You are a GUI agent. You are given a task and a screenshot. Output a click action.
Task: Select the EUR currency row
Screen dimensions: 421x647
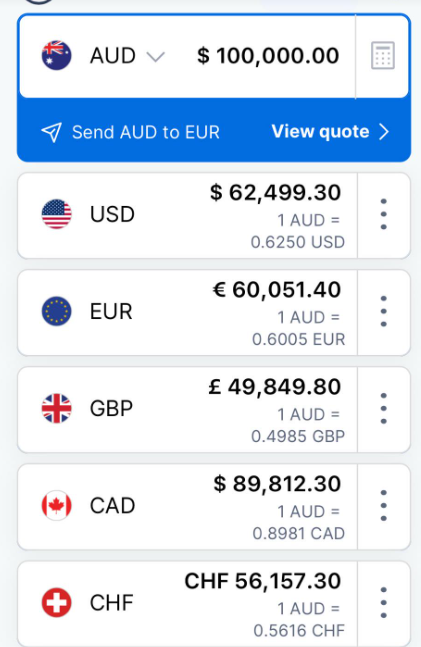point(187,313)
